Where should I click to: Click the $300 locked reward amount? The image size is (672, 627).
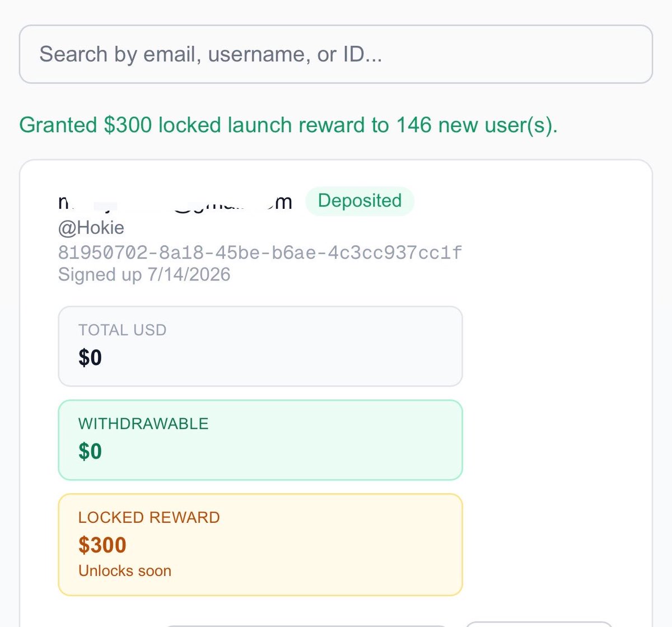(x=102, y=545)
